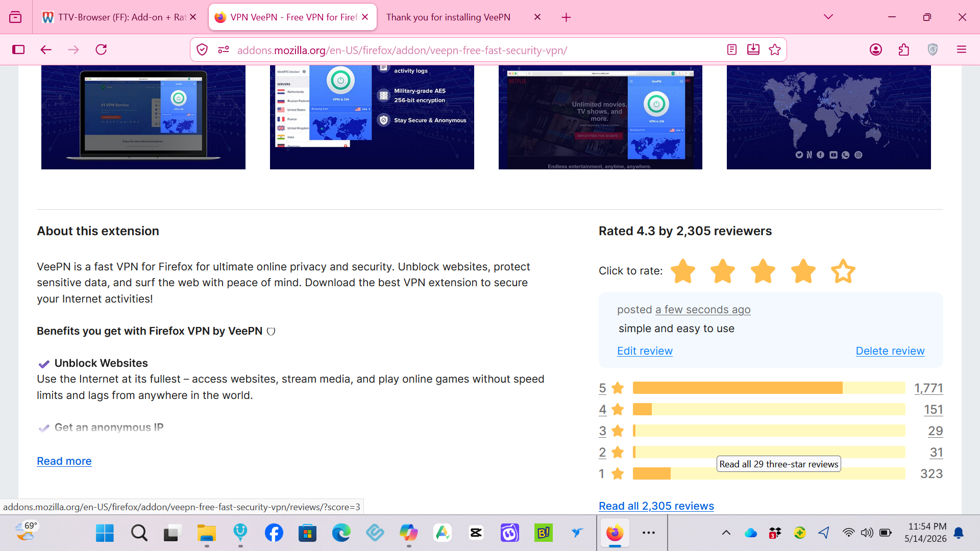The width and height of the screenshot is (980, 551).
Task: Click the 5 star rating label
Action: pos(602,388)
